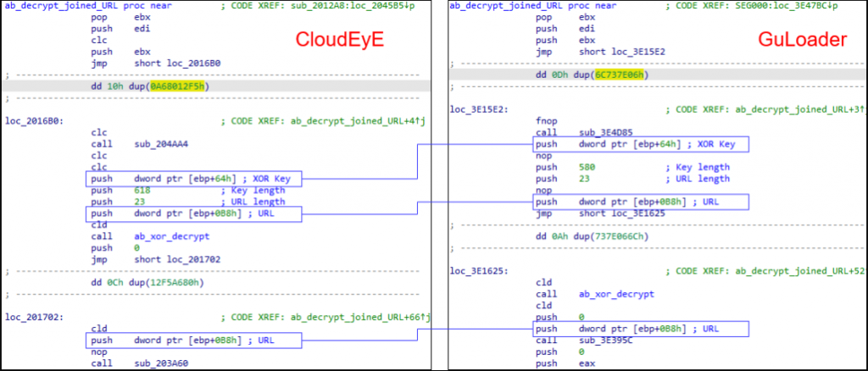Click the 'XOR Key' comment in GuLoader listing
Image resolution: width=868 pixels, height=371 pixels.
tap(716, 144)
